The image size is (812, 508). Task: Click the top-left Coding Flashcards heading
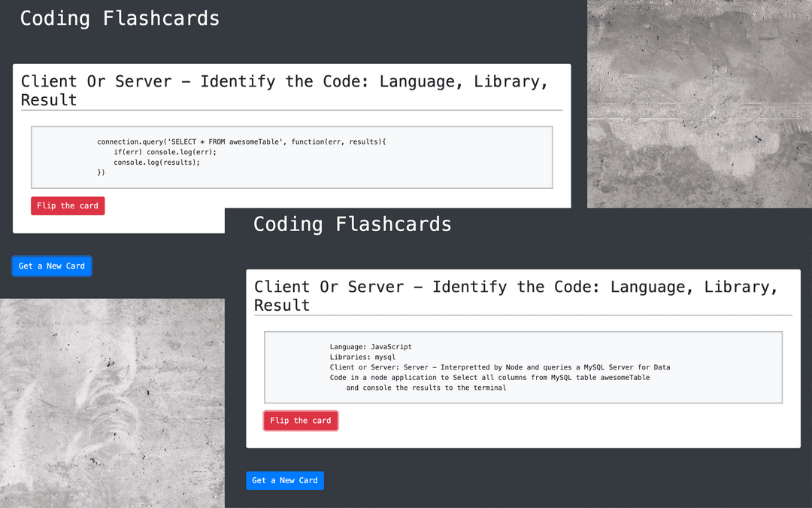[120, 18]
